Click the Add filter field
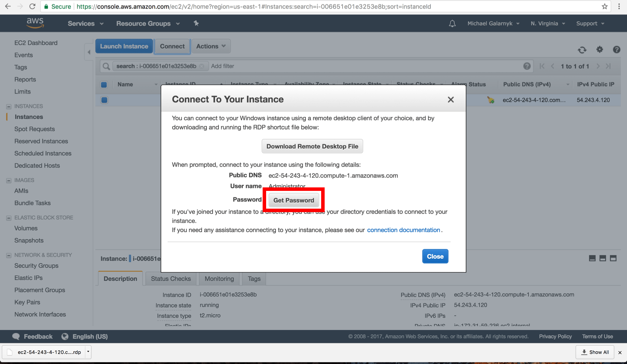This screenshot has height=364, width=627. (x=223, y=66)
